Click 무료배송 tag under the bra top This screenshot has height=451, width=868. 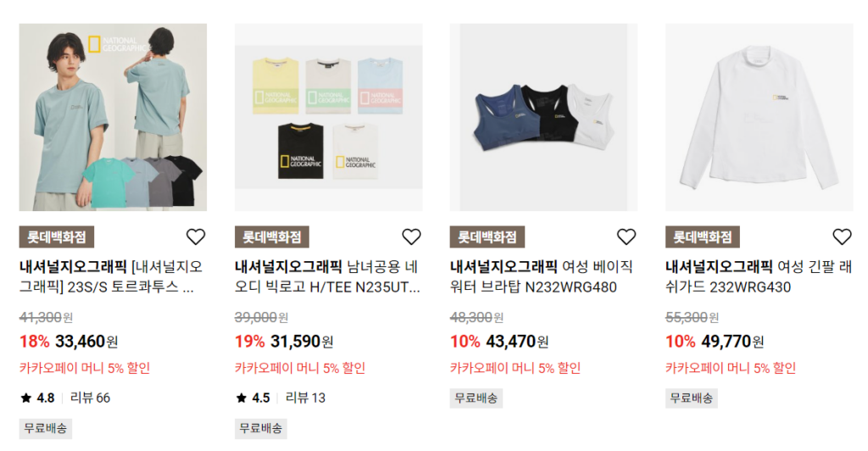tap(476, 398)
